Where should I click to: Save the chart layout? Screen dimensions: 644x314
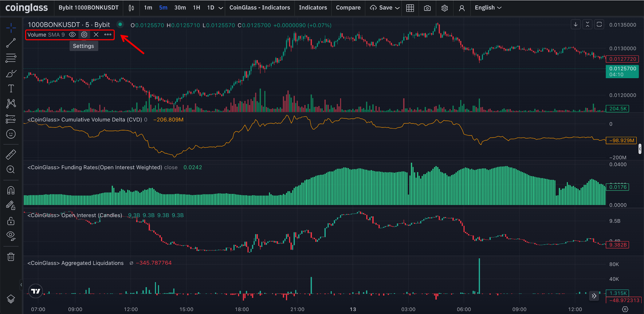click(381, 8)
